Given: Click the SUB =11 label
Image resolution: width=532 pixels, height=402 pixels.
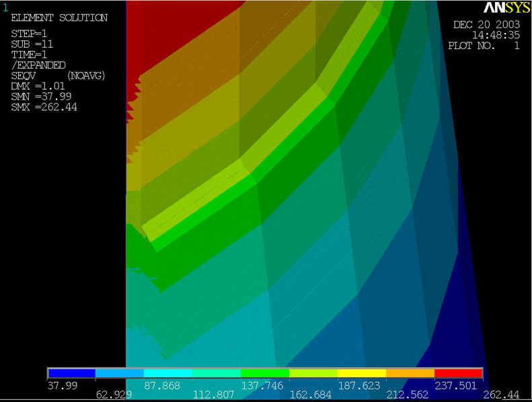Looking at the screenshot, I should click(32, 44).
